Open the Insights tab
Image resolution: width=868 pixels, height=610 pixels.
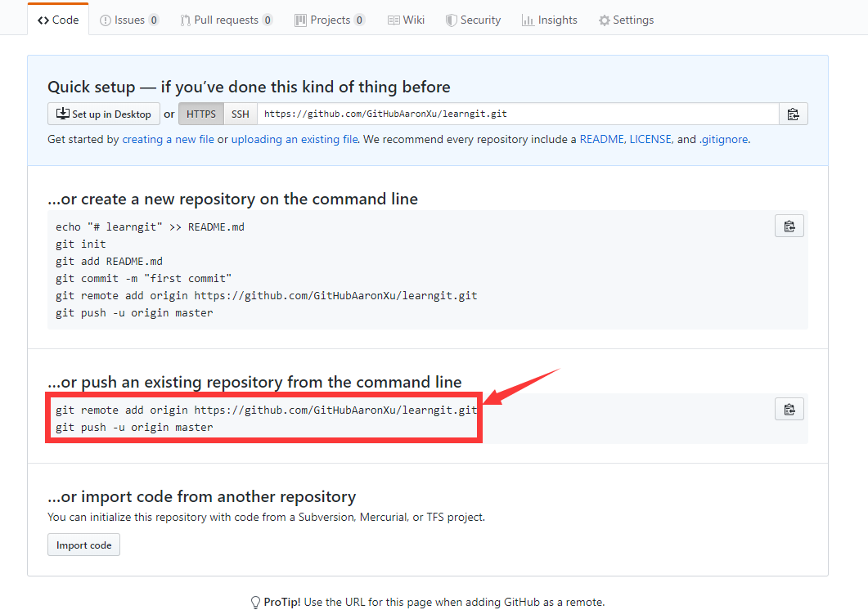tap(550, 20)
